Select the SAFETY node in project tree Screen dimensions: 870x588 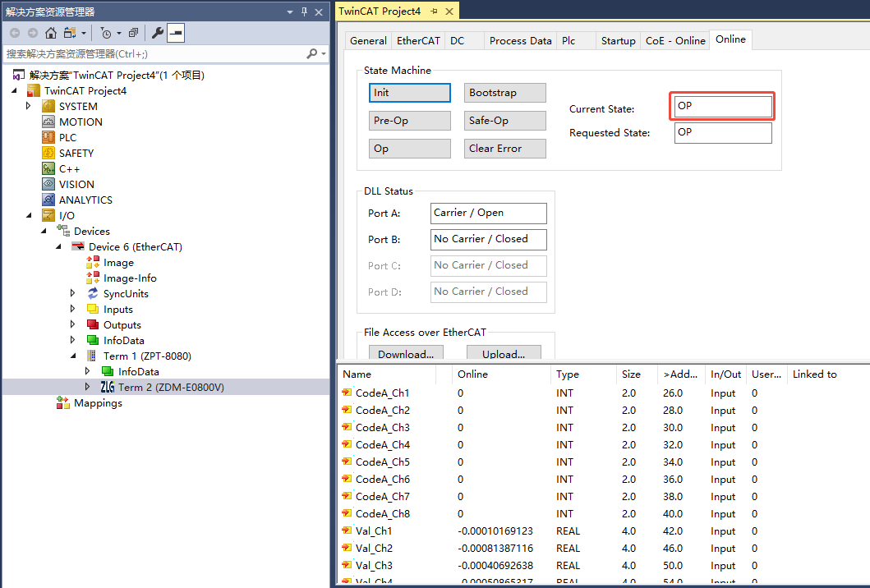[x=76, y=154]
